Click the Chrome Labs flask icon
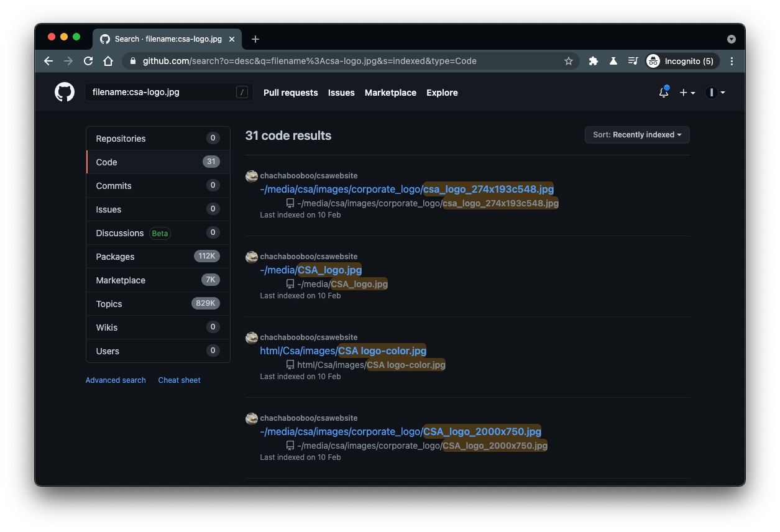780x532 pixels. (613, 61)
